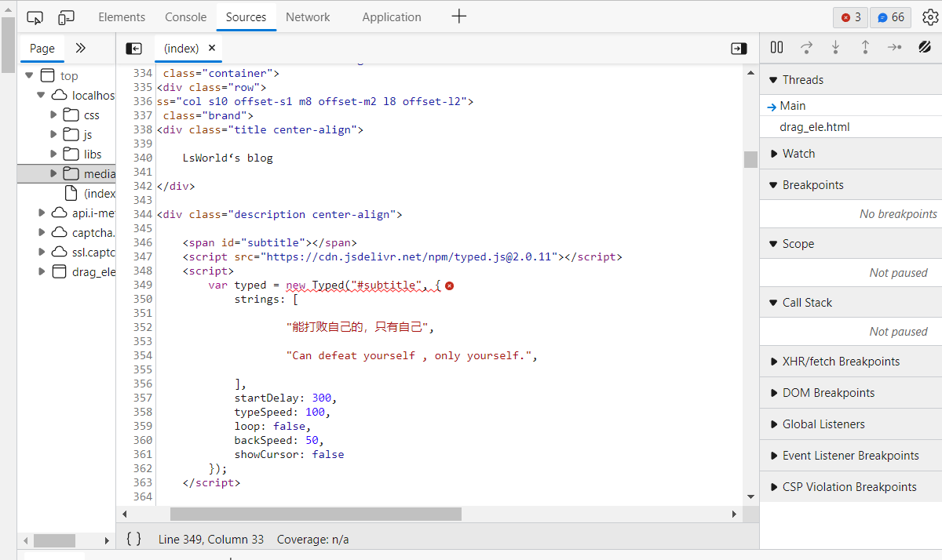
Task: Click the error marker on line 349
Action: click(x=449, y=285)
